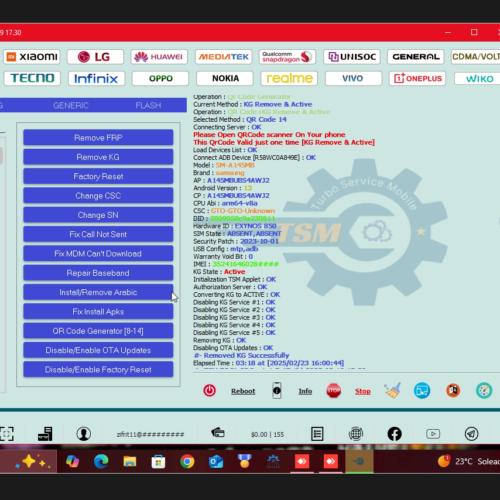Viewport: 500px width, 500px height.
Task: Open the user account profile icon
Action: (x=84, y=434)
